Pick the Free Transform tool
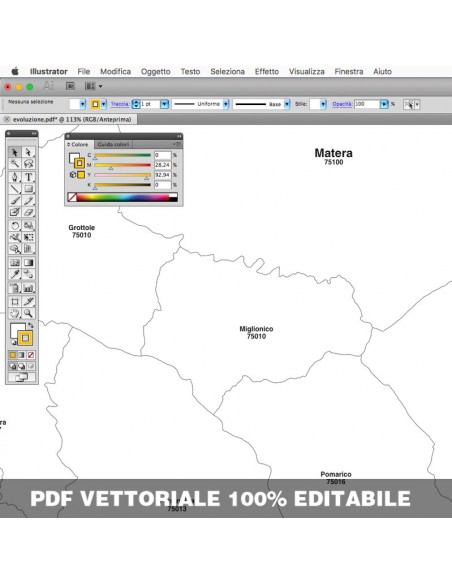 (x=28, y=237)
